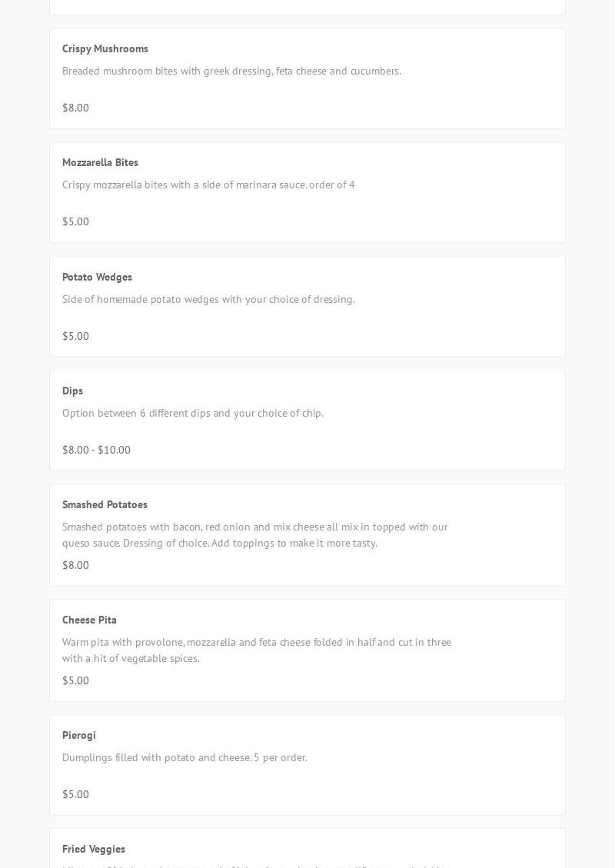615x868 pixels.
Task: Select the Cheese Pita title
Action: 89,620
